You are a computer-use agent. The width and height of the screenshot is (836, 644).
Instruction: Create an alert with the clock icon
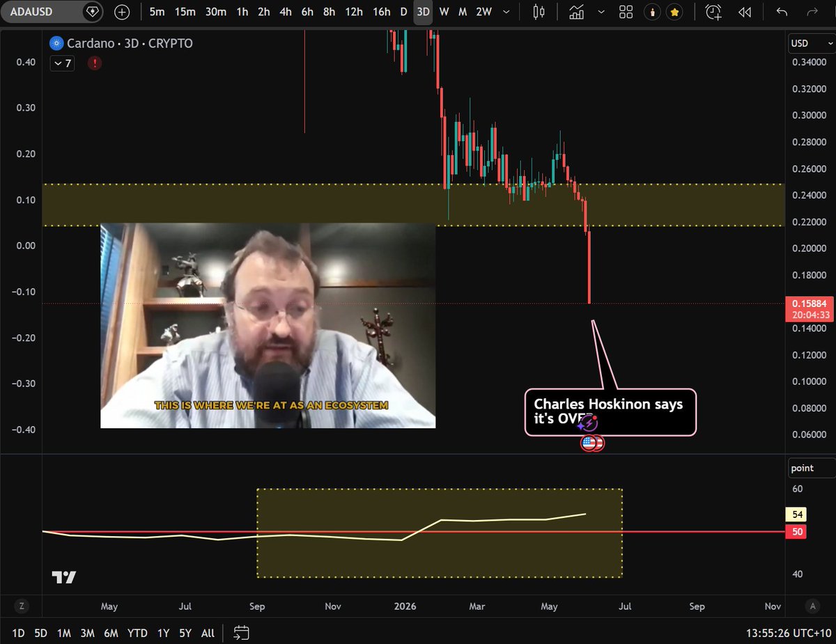point(713,12)
